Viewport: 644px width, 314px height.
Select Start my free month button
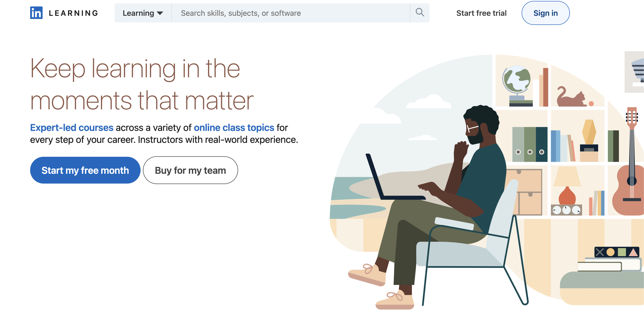click(x=85, y=170)
